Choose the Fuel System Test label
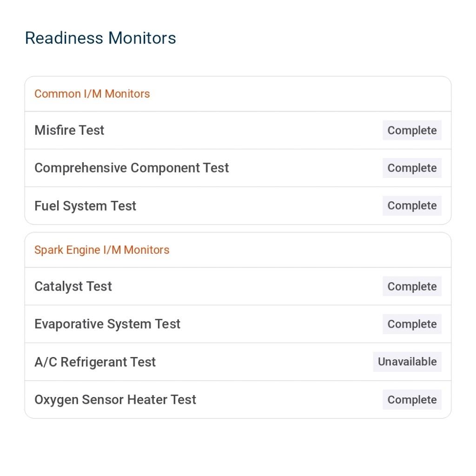Viewport: 476px width, 476px height. pos(85,206)
